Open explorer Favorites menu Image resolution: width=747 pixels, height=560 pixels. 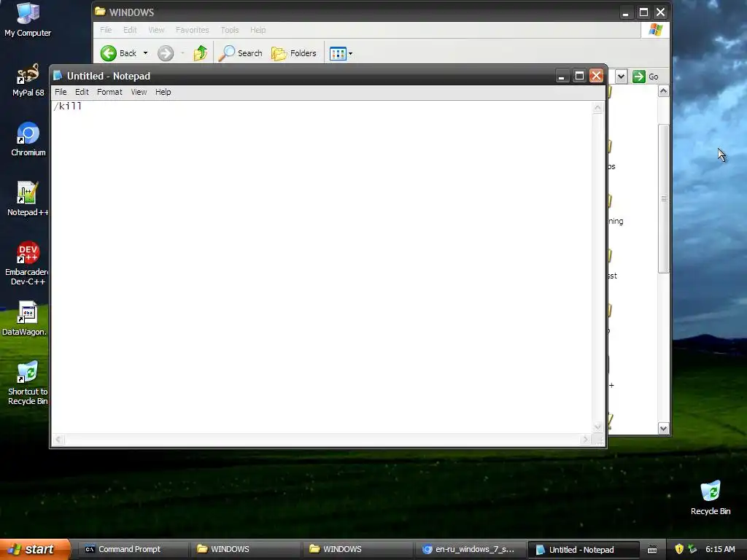coord(192,29)
